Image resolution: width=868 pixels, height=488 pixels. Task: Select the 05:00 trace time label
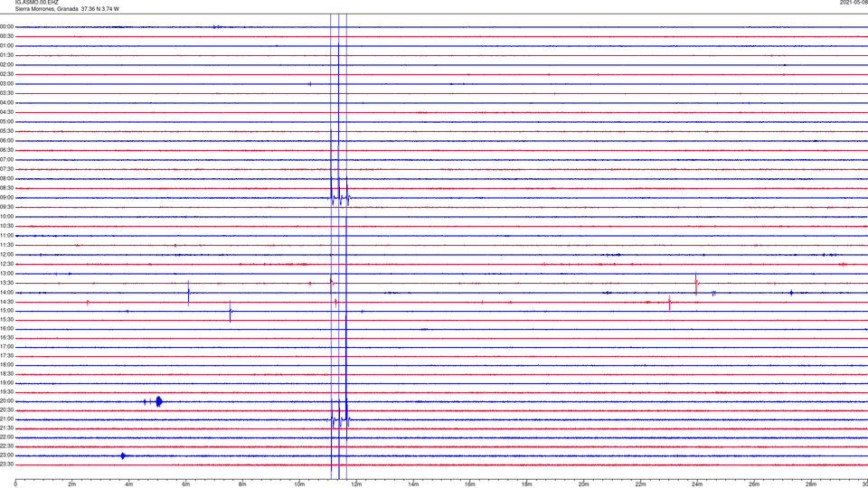[6, 122]
